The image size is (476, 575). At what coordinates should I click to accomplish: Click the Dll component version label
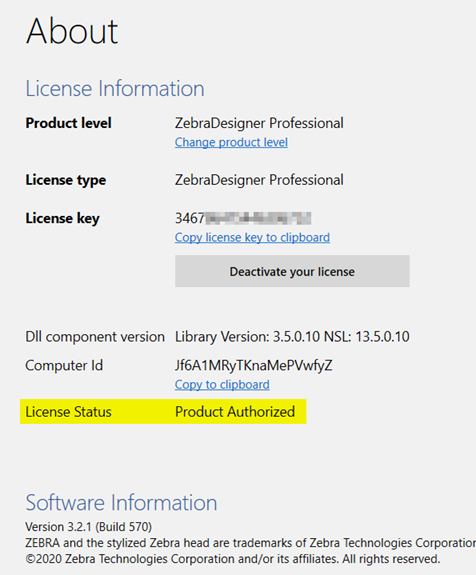click(95, 337)
